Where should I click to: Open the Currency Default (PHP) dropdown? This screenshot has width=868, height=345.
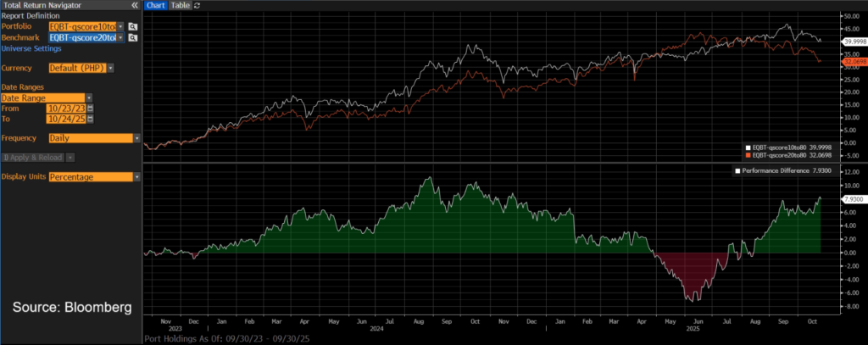tap(111, 68)
